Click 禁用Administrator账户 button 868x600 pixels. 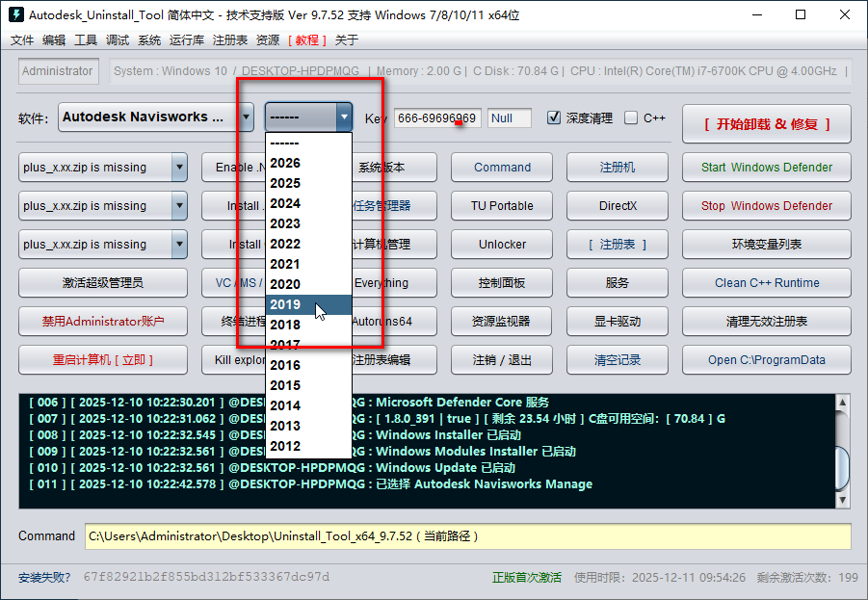pos(103,321)
